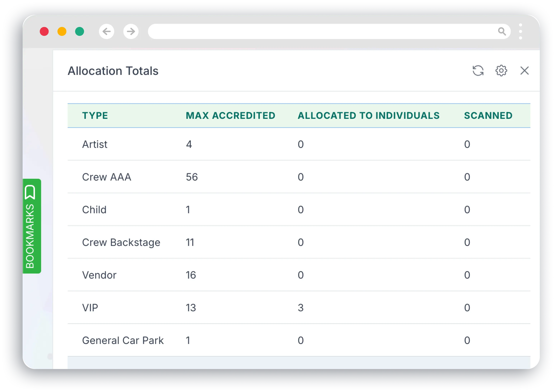Screen dimensions: 555x392
Task: Sort by ALLOCATED TO INDIVIDUALS header
Action: tap(368, 115)
